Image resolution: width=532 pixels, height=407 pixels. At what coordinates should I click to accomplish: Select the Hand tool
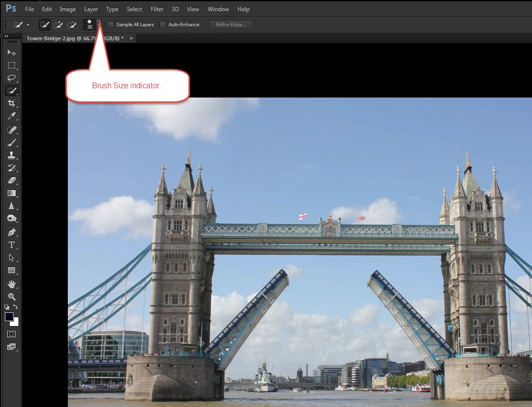pos(12,284)
